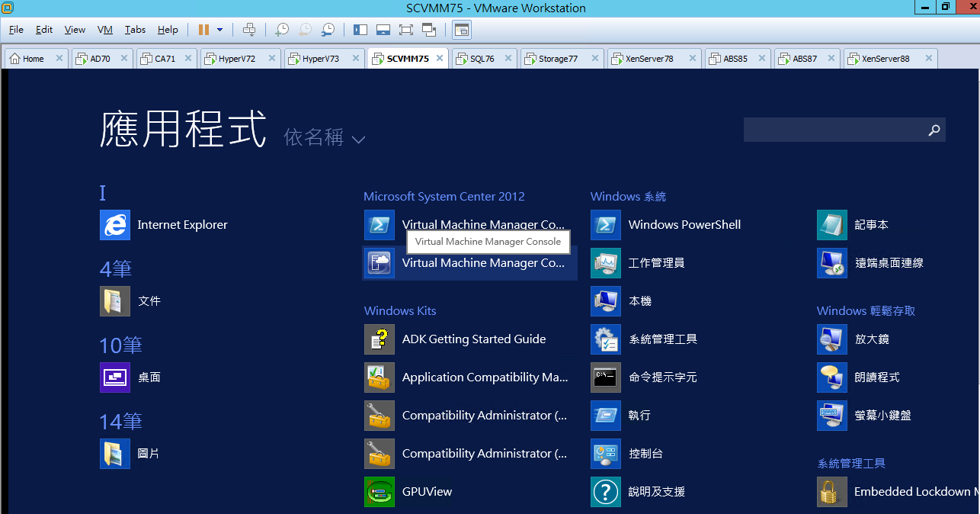Launch Virtual Machine Manager Command Shell icon

380,225
